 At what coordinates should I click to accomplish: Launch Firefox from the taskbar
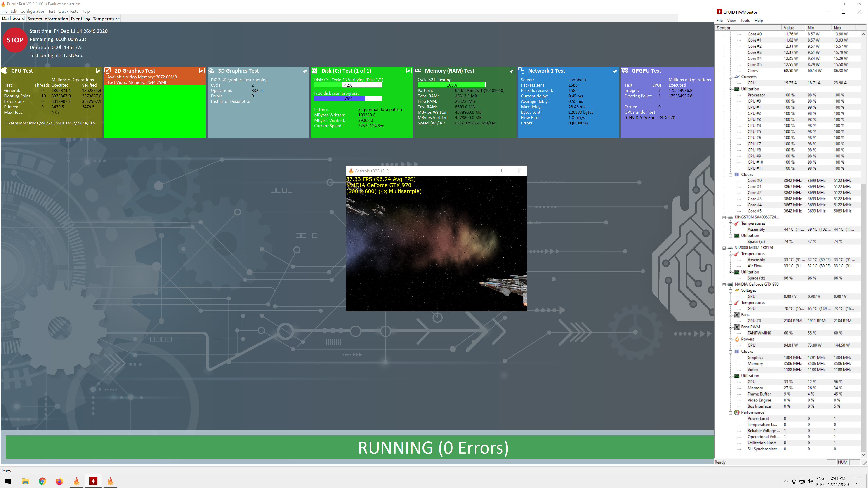59,481
